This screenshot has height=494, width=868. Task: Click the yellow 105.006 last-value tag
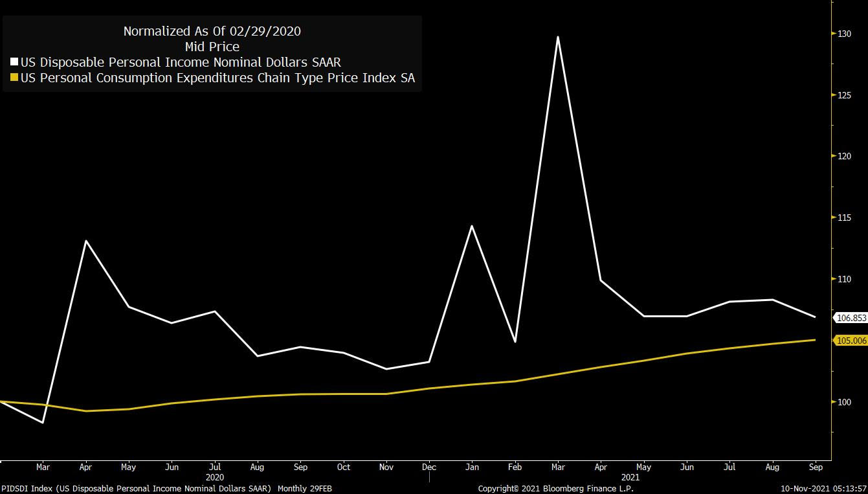point(851,341)
